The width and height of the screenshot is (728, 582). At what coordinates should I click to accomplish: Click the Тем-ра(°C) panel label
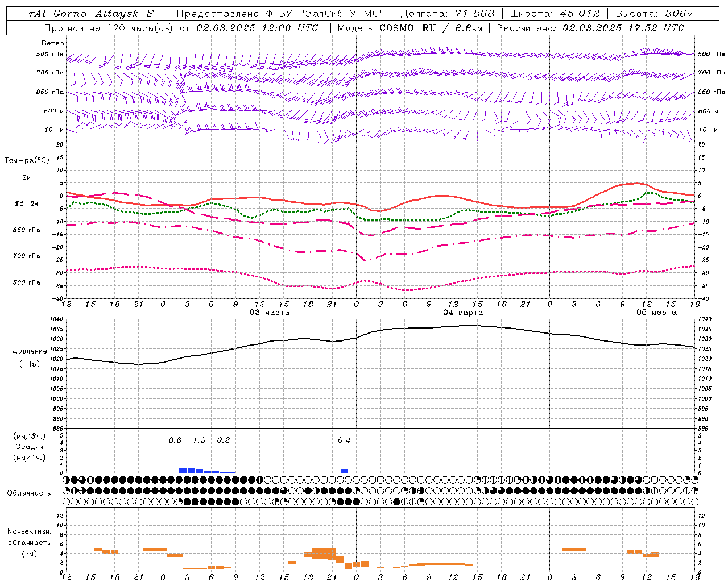27,161
